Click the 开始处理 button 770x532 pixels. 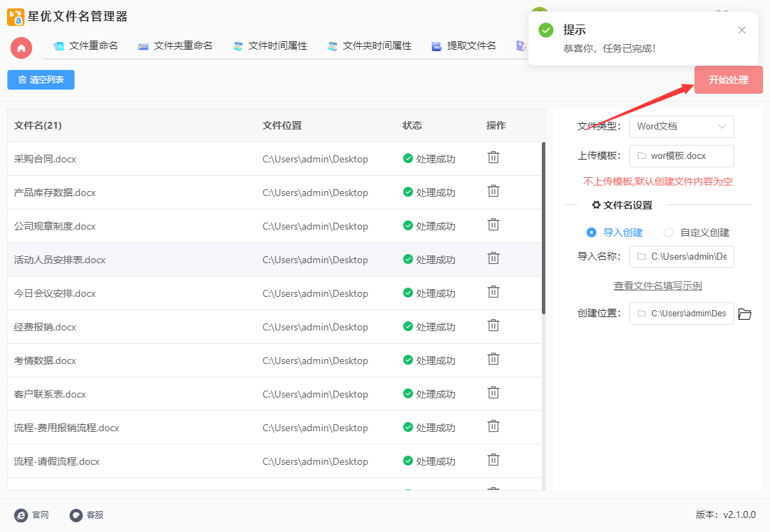(728, 80)
